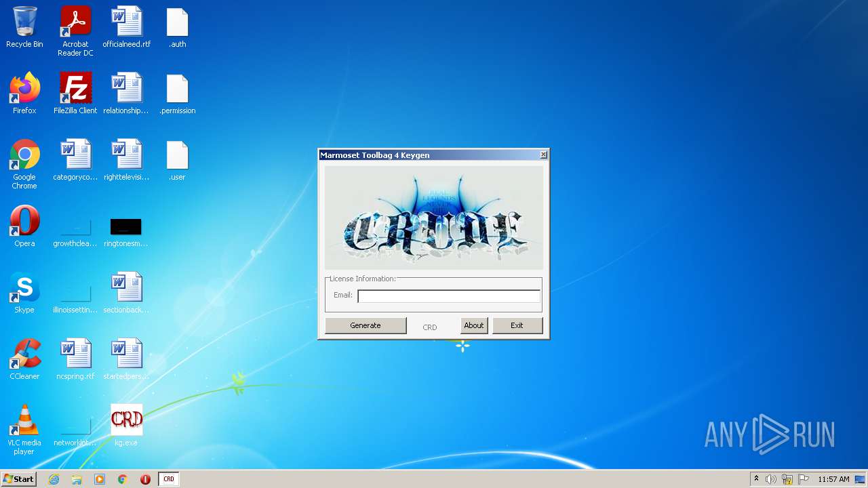Open Windows Media Player from the taskbar
The width and height of the screenshot is (868, 488).
(x=100, y=479)
